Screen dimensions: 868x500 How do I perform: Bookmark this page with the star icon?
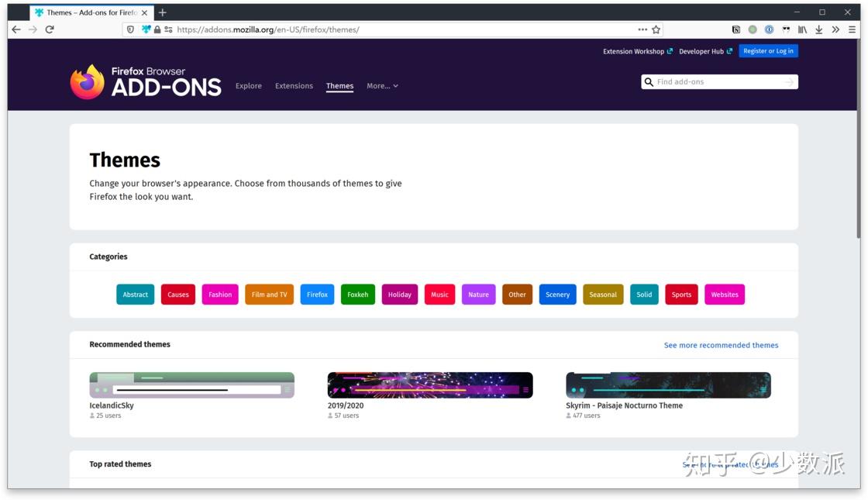click(x=656, y=29)
